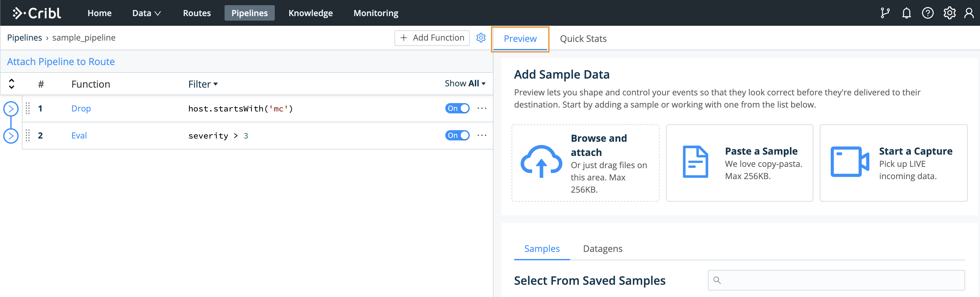Click the Add Function button

(432, 38)
